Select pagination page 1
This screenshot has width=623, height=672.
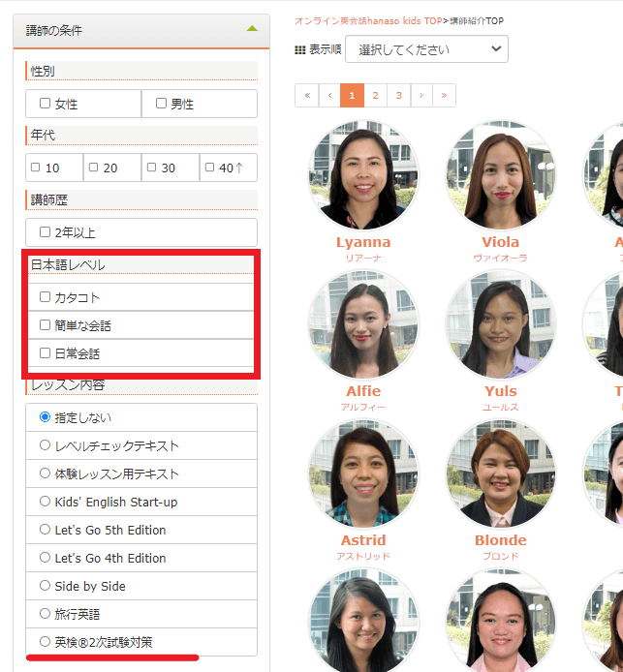coord(352,95)
